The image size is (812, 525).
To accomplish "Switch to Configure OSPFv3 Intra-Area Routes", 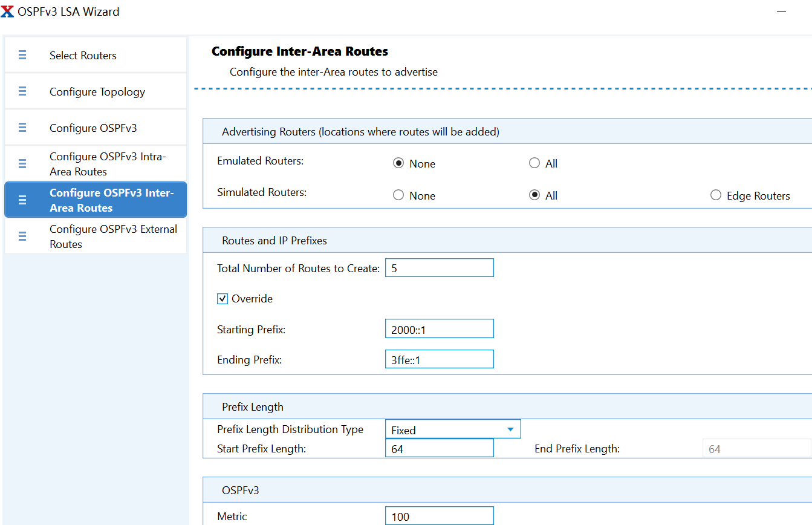I will point(96,164).
